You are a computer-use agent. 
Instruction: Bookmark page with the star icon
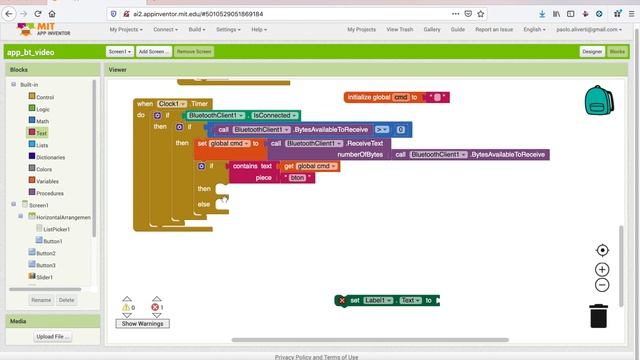tap(481, 14)
